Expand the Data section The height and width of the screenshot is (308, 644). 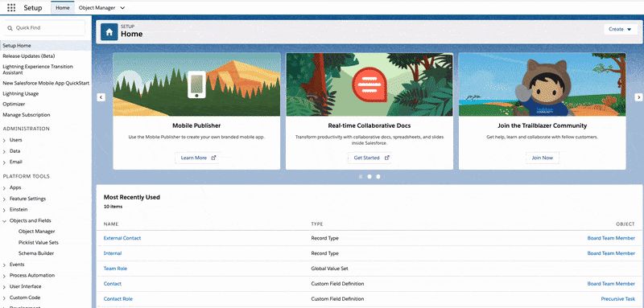(x=5, y=151)
